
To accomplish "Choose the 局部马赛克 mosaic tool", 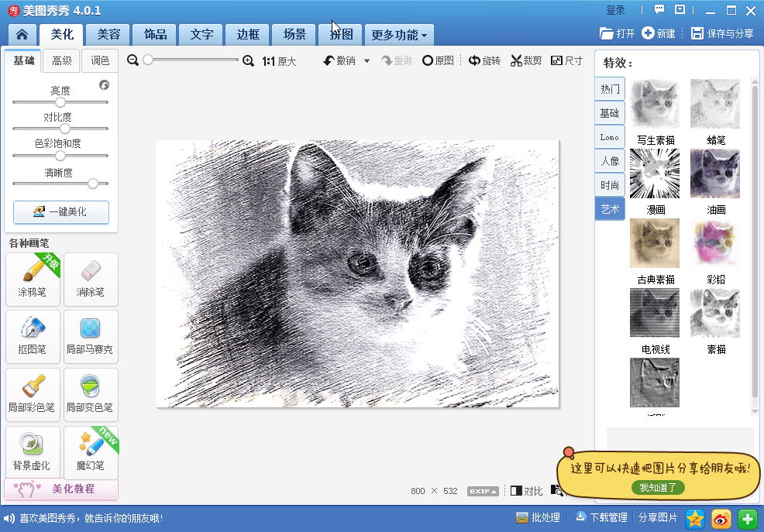I will pyautogui.click(x=91, y=337).
